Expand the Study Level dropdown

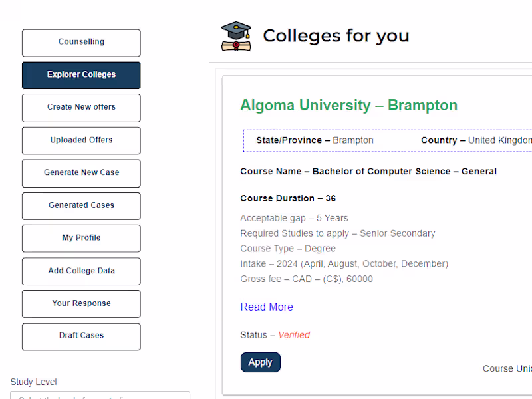(x=100, y=396)
